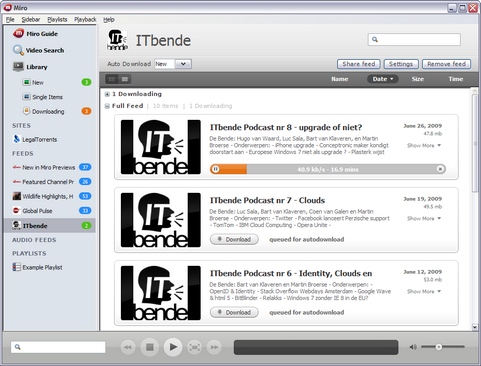Mute audio using the speaker icon
This screenshot has height=366, width=481.
[413, 347]
